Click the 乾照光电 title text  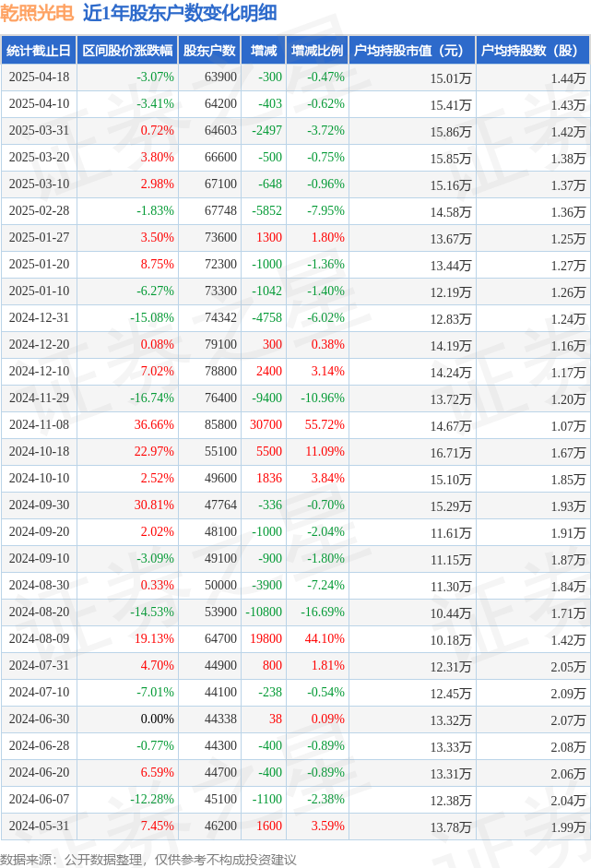click(x=37, y=13)
